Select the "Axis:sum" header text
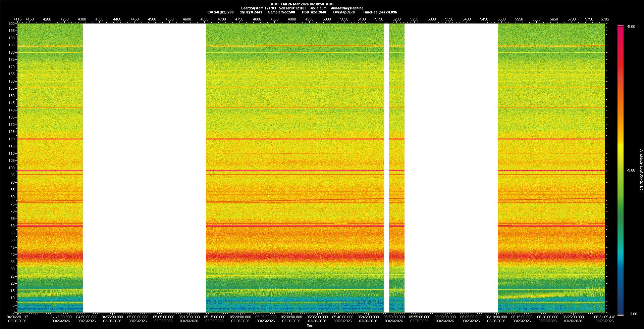The height and width of the screenshot is (329, 644). (318, 8)
